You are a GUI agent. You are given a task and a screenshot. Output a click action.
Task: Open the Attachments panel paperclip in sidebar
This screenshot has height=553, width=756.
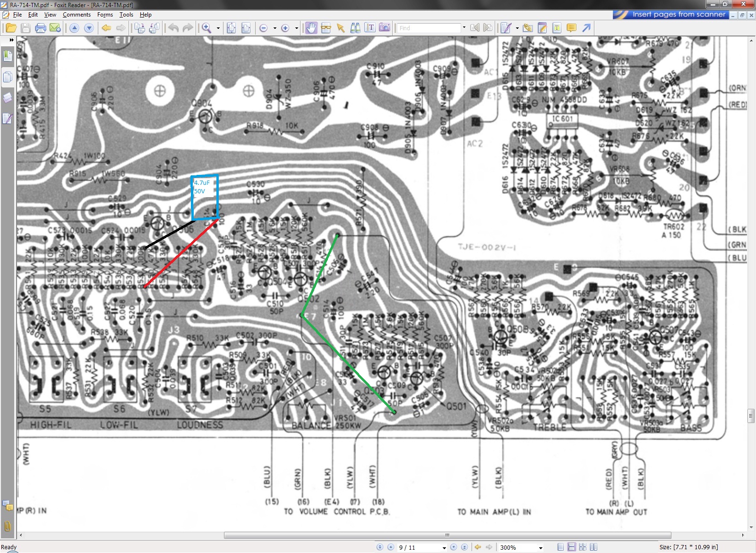(x=8, y=526)
